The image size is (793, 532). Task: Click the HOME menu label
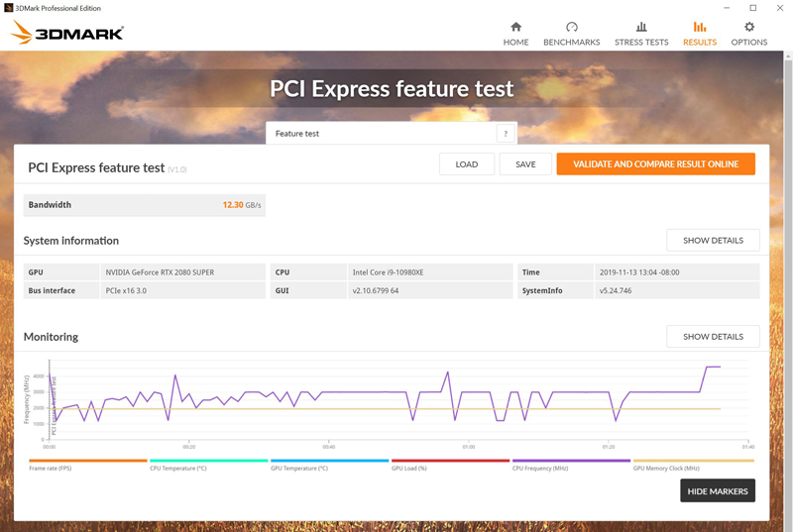pos(515,43)
